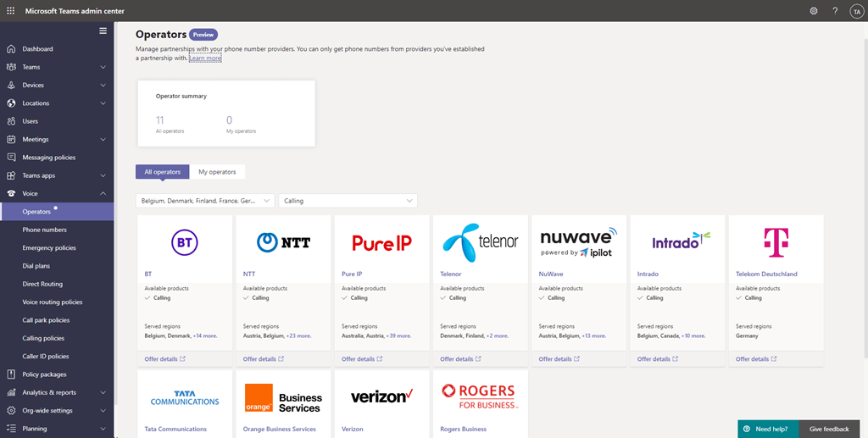Open the Orange Business Services link
Image resolution: width=868 pixels, height=438 pixels.
point(280,430)
